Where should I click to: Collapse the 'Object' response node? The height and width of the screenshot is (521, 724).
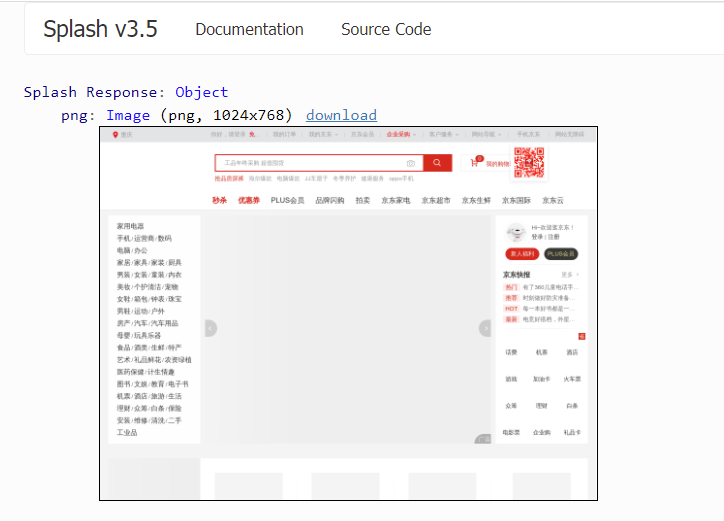(201, 92)
